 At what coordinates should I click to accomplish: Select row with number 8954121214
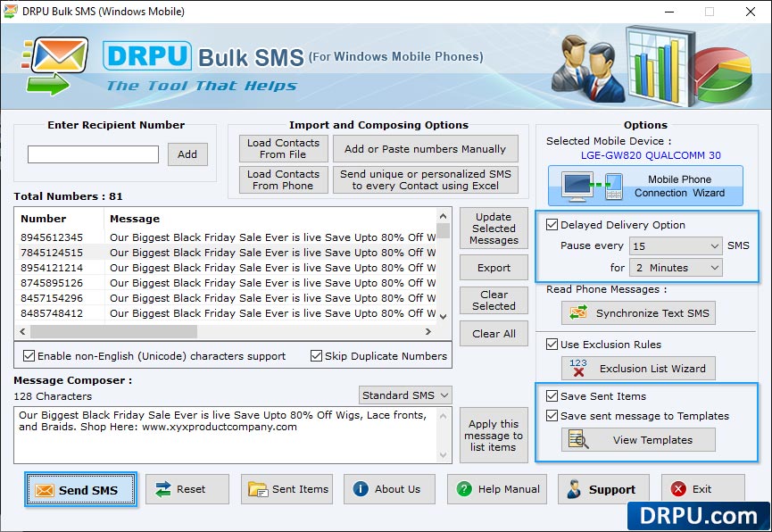tap(228, 268)
